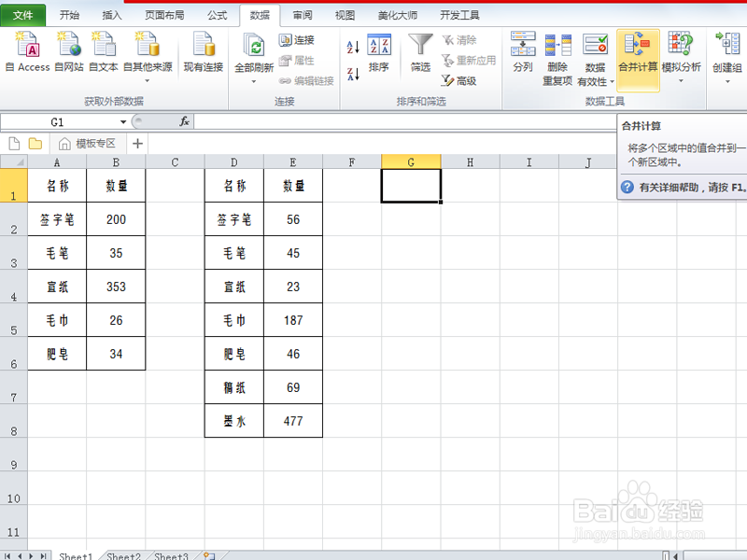The height and width of the screenshot is (560, 747).
Task: Select cell containing 墨水
Action: [234, 421]
